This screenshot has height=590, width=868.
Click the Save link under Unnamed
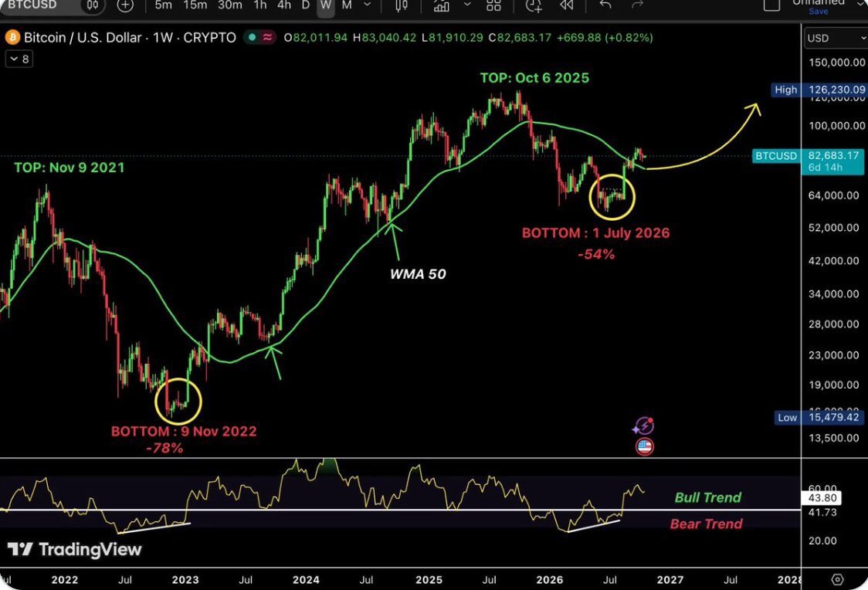point(818,11)
